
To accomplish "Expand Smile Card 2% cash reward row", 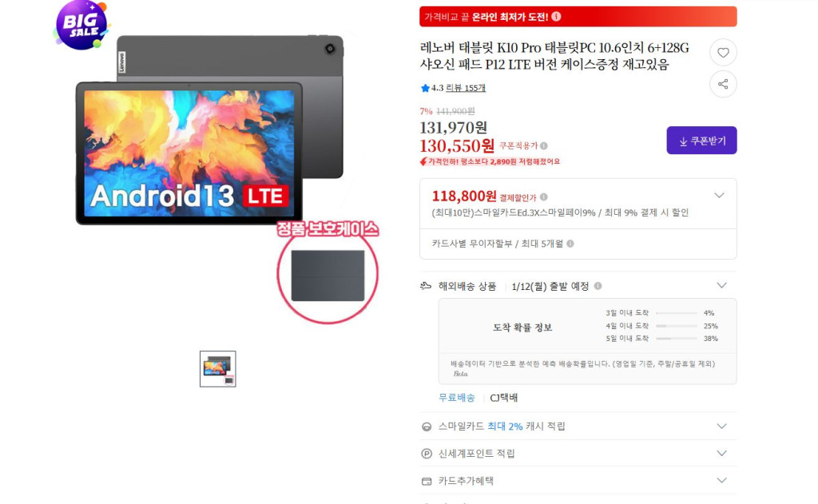I will (578, 427).
